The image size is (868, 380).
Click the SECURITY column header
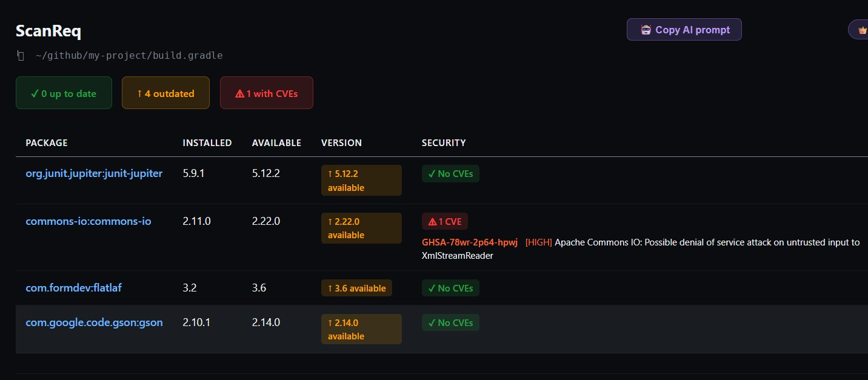point(444,143)
